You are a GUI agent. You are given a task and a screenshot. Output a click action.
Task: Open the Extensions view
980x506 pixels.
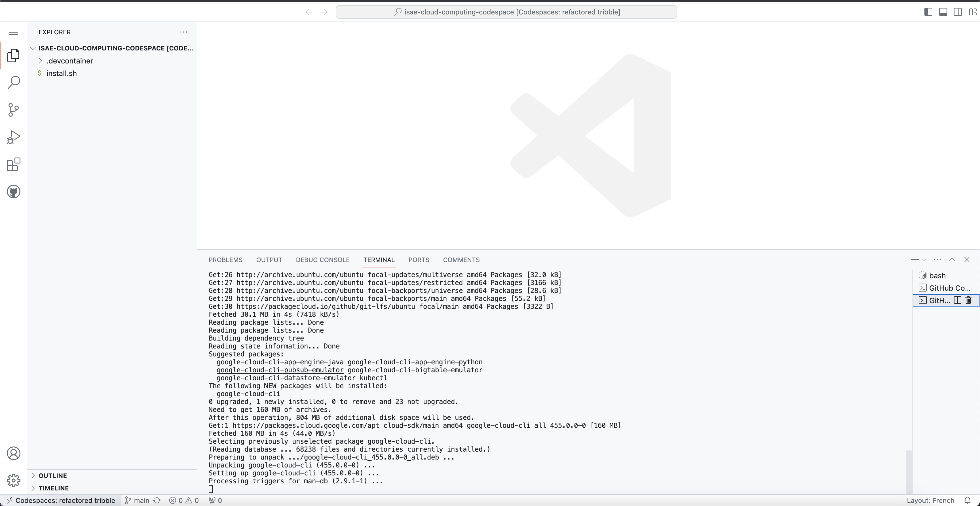[x=14, y=164]
